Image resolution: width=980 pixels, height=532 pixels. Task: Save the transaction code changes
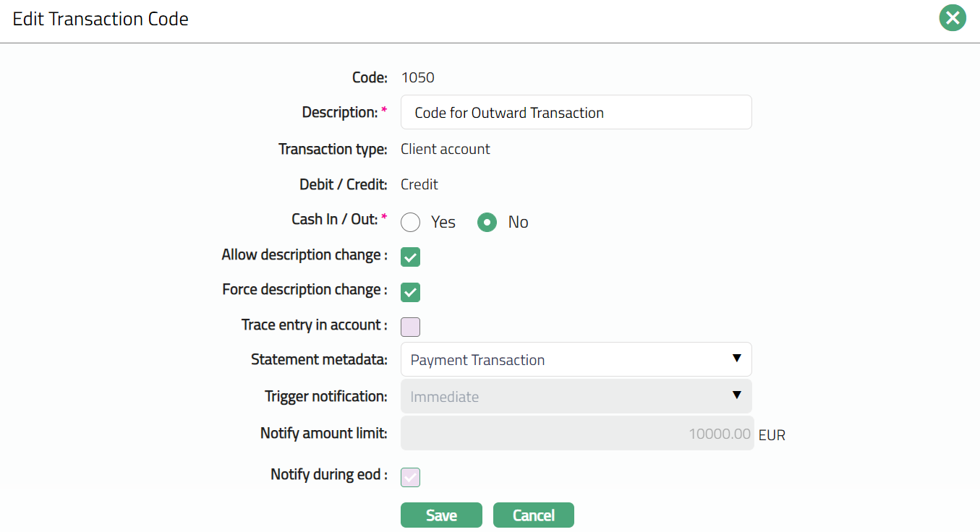tap(441, 515)
